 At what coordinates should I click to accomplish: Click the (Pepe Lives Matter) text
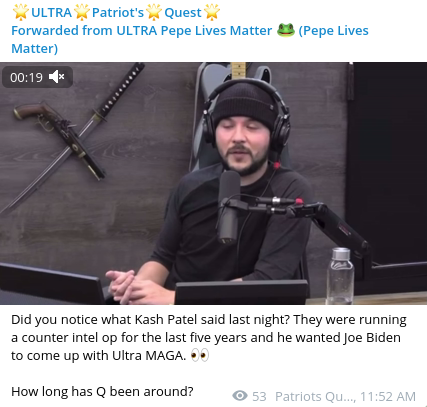pyautogui.click(x=190, y=39)
